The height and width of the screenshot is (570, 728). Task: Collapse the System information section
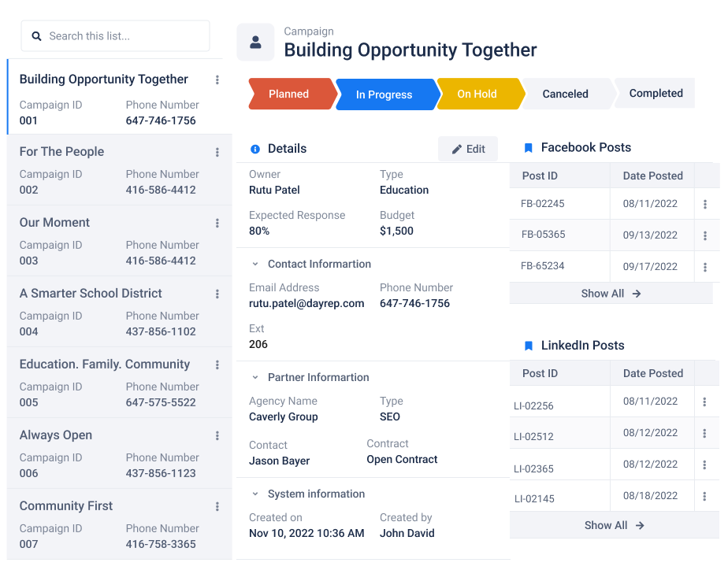click(255, 494)
